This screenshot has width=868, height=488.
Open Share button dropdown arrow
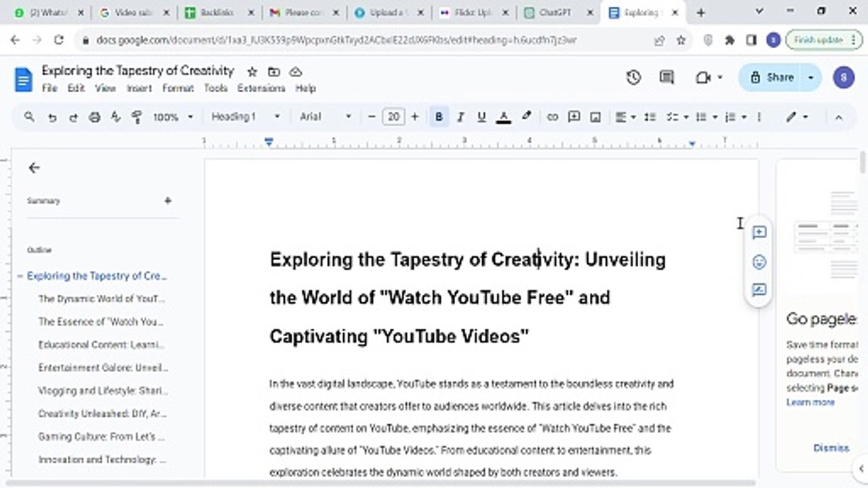click(x=810, y=77)
